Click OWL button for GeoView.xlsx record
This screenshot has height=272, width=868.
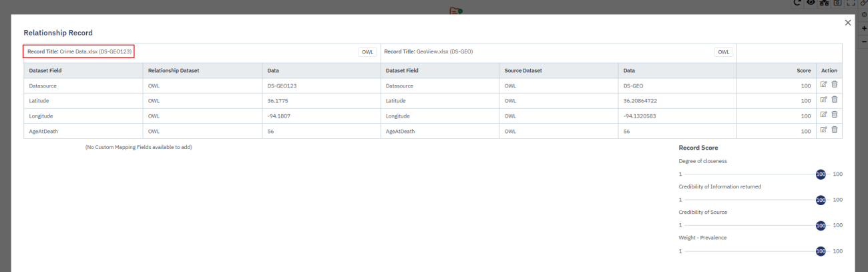pyautogui.click(x=723, y=52)
